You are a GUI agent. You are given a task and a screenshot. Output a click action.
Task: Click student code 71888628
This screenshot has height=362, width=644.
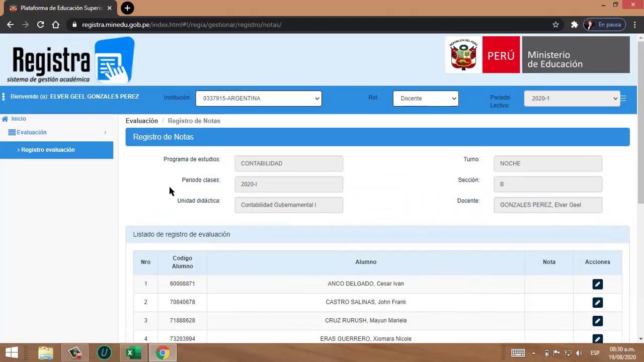pos(182,320)
